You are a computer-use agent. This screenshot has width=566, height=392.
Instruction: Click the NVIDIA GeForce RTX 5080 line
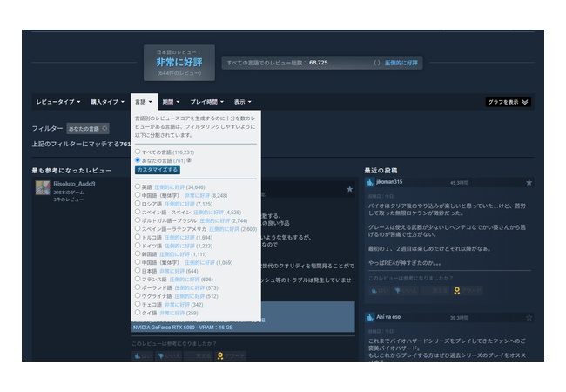pyautogui.click(x=183, y=328)
